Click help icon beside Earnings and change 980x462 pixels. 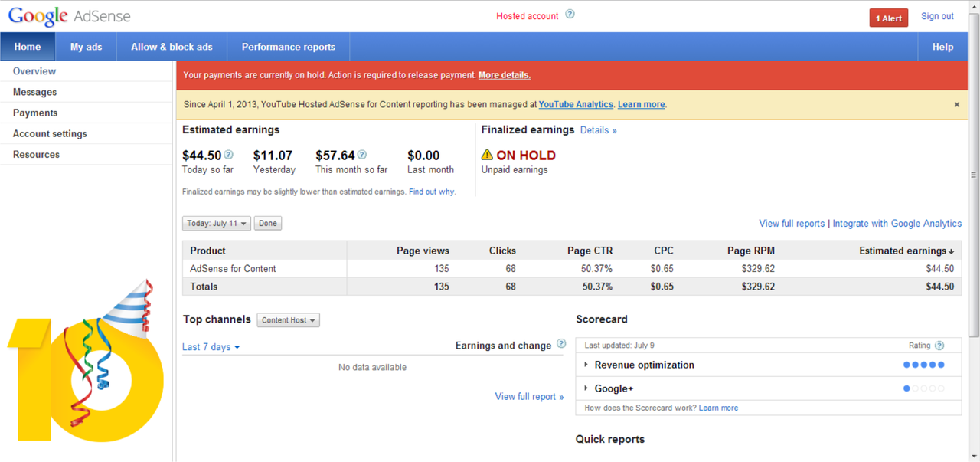pos(561,344)
